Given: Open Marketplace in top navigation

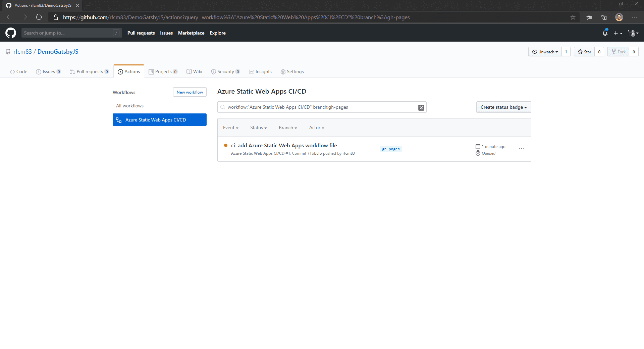Looking at the screenshot, I should (191, 33).
